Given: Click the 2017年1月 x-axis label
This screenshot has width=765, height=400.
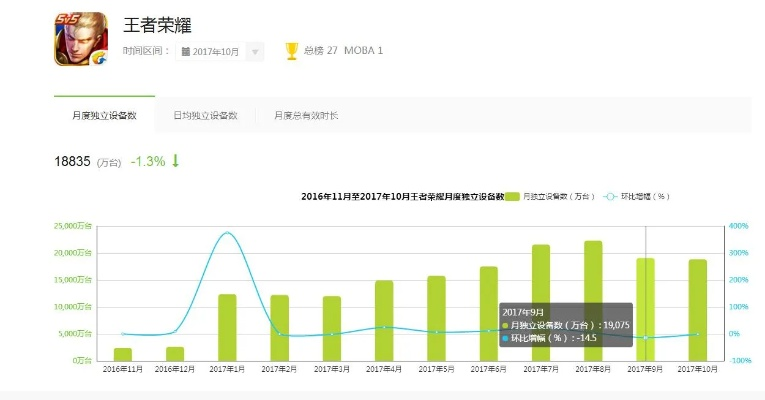Looking at the screenshot, I should [227, 369].
